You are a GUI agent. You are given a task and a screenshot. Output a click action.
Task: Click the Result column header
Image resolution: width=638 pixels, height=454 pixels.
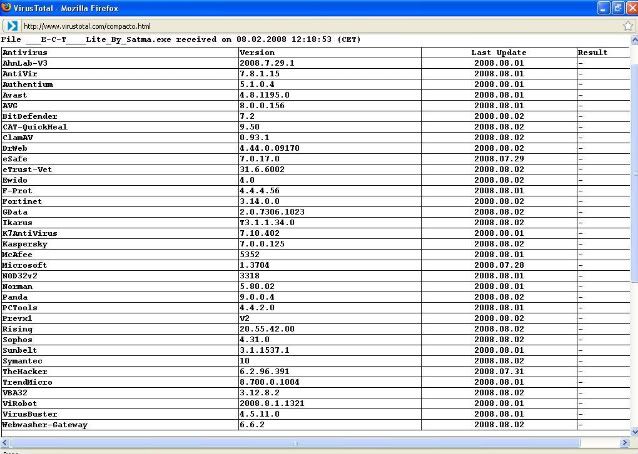tap(592, 52)
